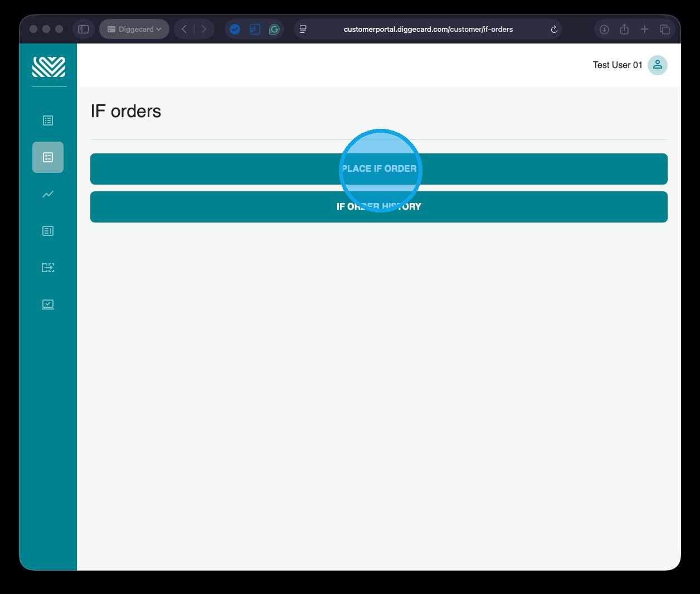
Task: Click the IF orders page heading
Action: pos(126,111)
